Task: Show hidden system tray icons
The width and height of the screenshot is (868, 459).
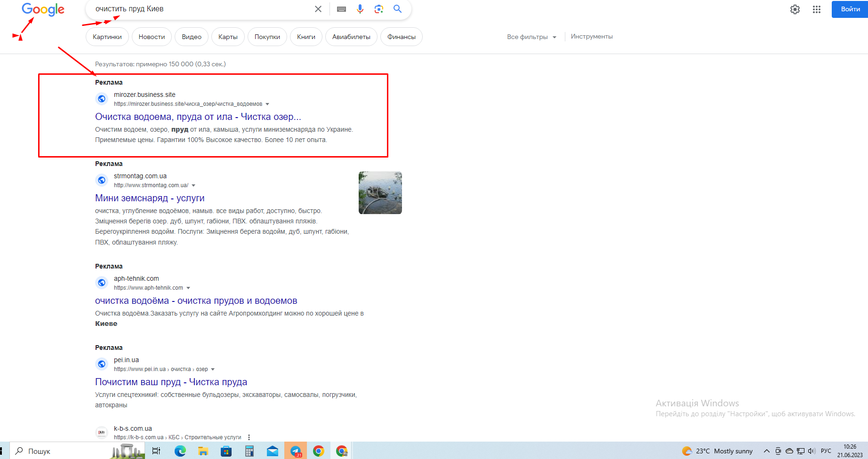Action: (x=766, y=451)
